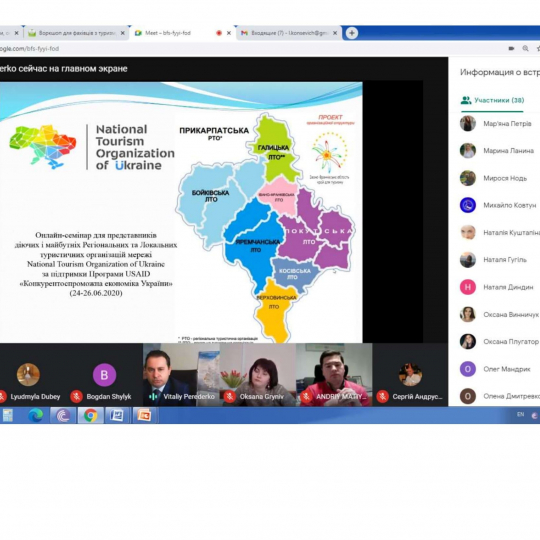Switch to the Gmail Входящие (7) tab
The image size is (540, 540).
coord(289,33)
